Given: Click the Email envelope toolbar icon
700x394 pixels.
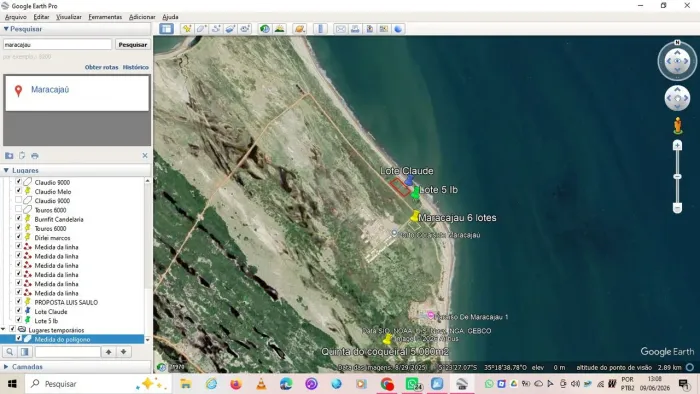Looking at the screenshot, I should (x=341, y=29).
